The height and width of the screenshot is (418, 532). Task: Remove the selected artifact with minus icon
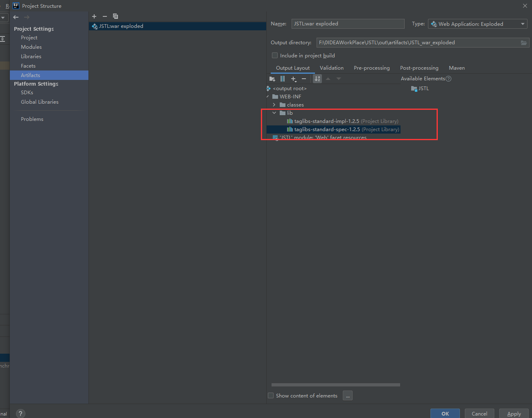tap(105, 16)
